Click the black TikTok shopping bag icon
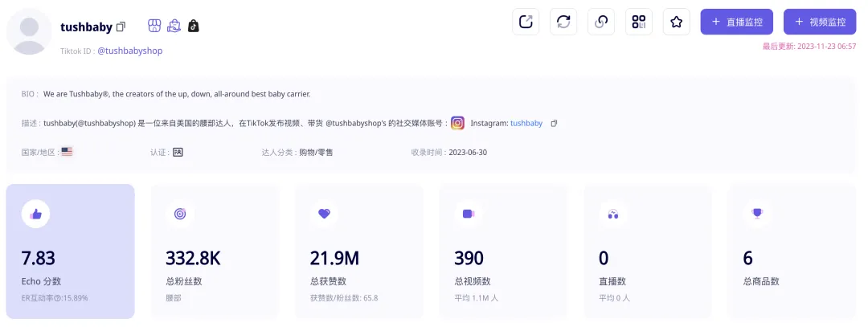The image size is (868, 327). [193, 26]
